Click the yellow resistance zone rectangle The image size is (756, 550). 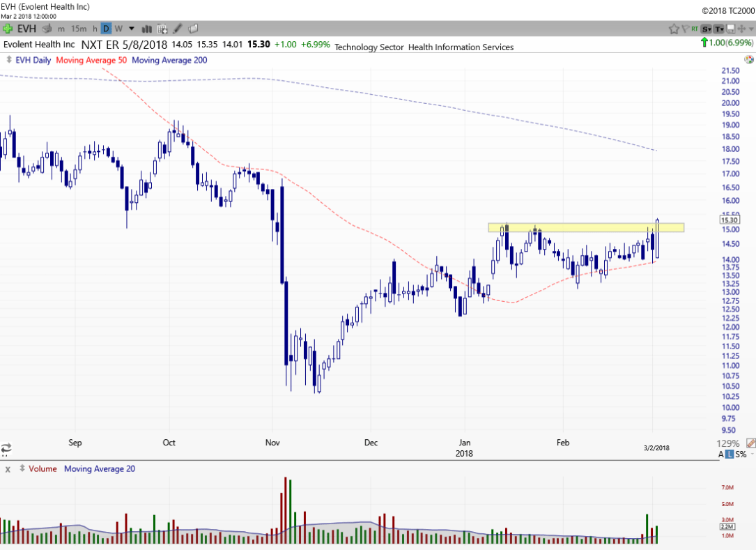click(x=585, y=227)
